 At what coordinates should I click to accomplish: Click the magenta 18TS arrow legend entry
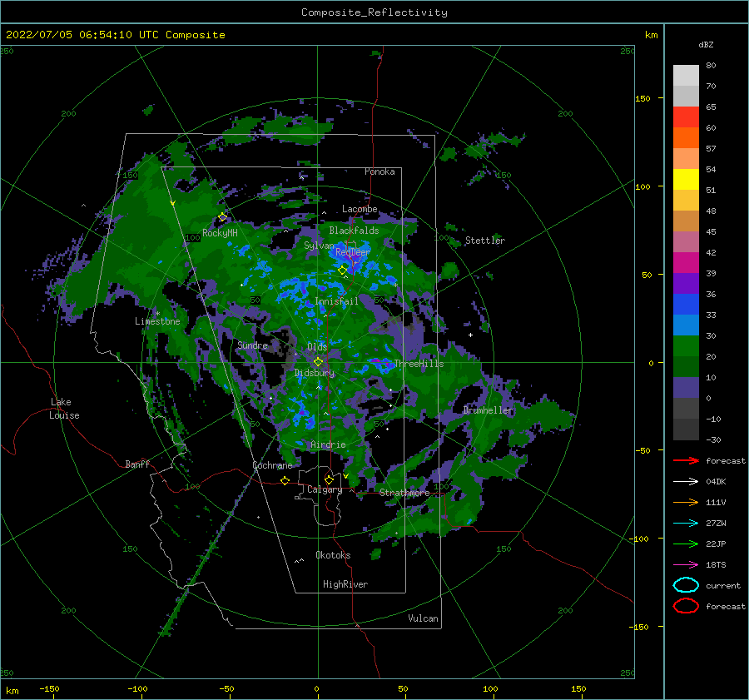686,565
